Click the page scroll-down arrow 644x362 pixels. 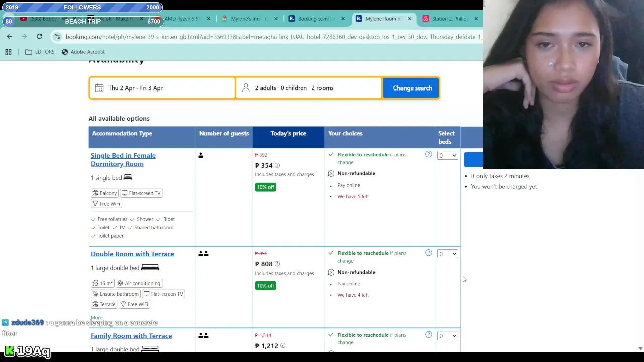pos(640,348)
